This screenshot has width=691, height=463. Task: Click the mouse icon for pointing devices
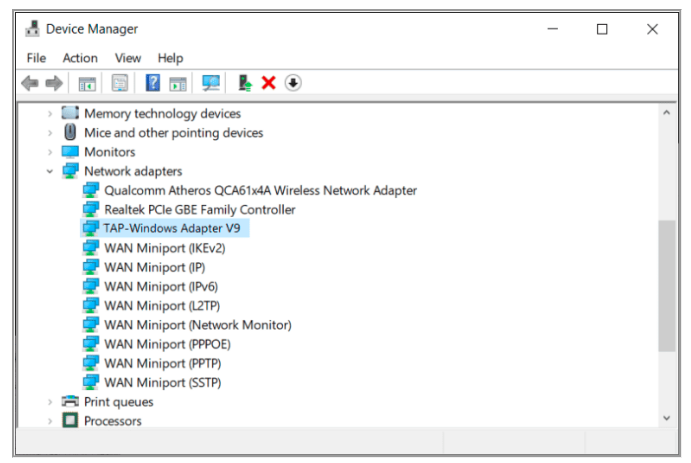(x=70, y=132)
